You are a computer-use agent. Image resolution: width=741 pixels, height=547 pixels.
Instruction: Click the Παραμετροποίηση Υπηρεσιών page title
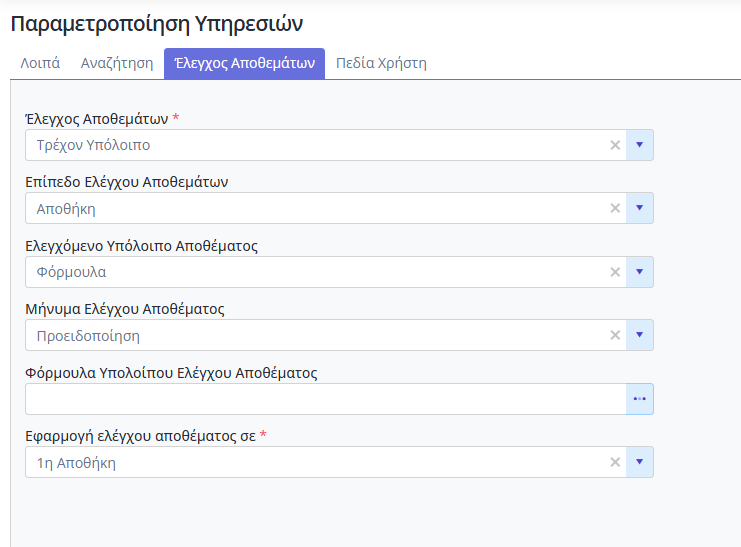(x=157, y=24)
